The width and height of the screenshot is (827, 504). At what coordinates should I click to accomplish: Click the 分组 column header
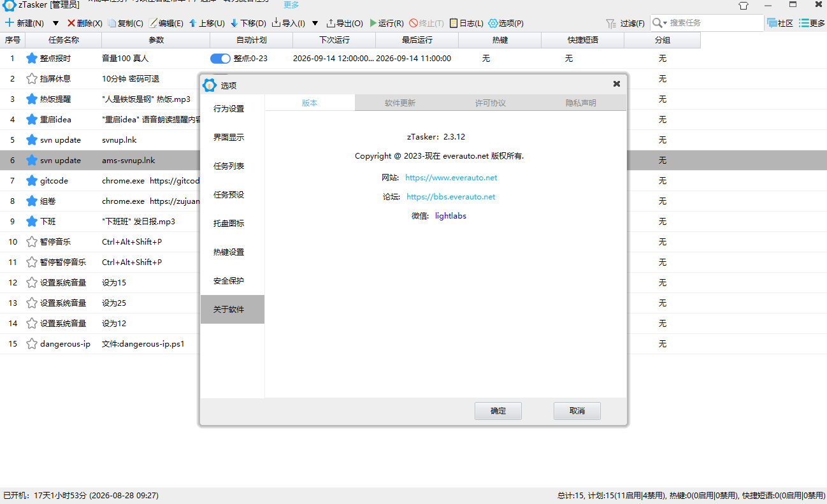[x=663, y=40]
